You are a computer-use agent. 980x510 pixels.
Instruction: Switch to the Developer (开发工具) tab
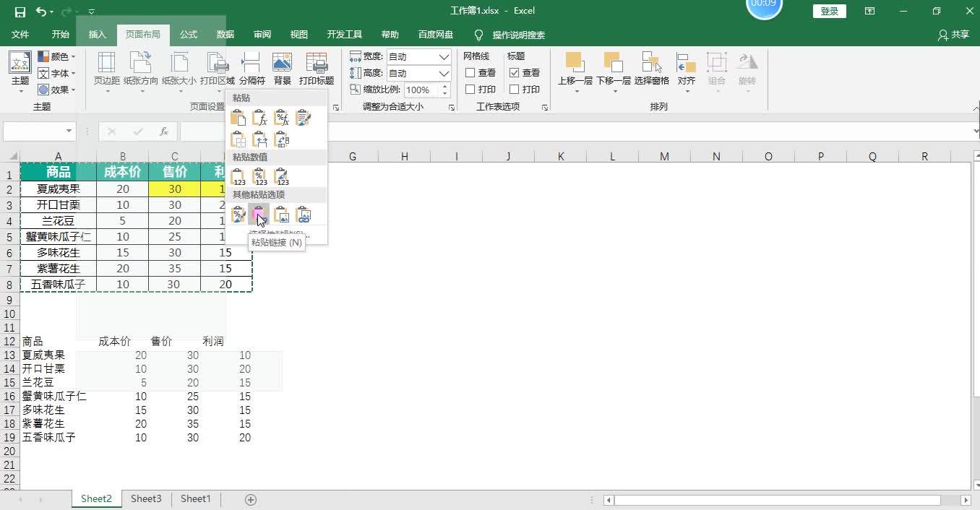(x=345, y=35)
